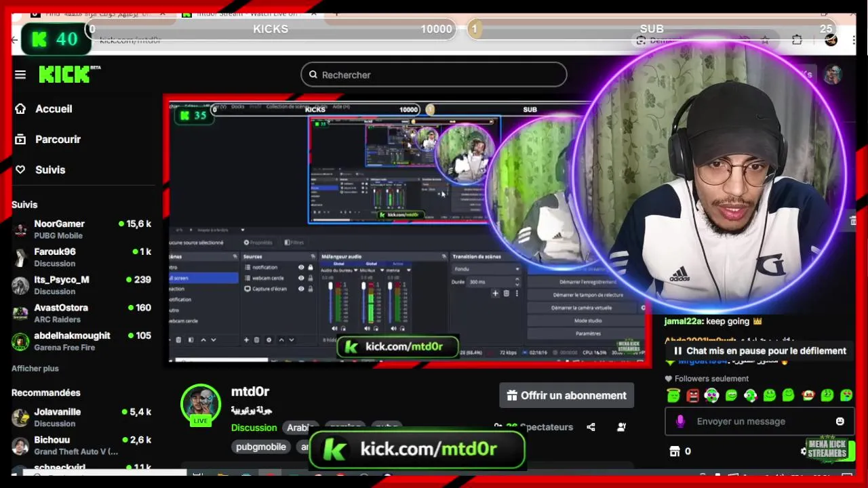This screenshot has width=868, height=488.
Task: Mute the Mic/Aux speaker icon
Action: (x=367, y=328)
